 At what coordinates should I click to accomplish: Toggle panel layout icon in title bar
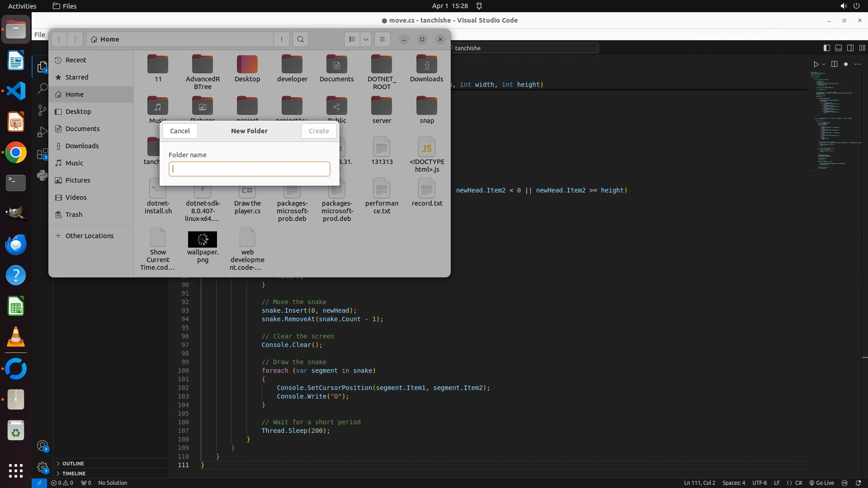tap(839, 48)
